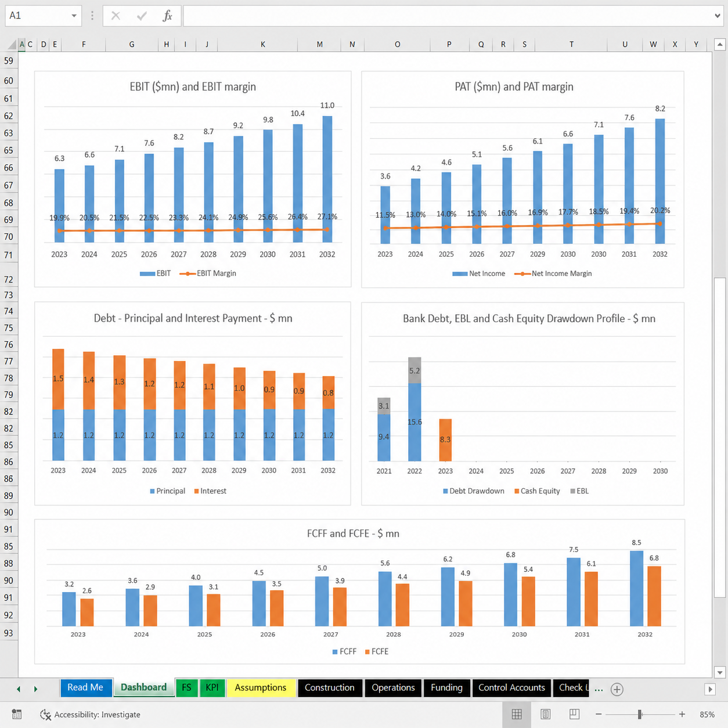
Task: Click the Debt Drawdown legend entry
Action: (x=473, y=491)
